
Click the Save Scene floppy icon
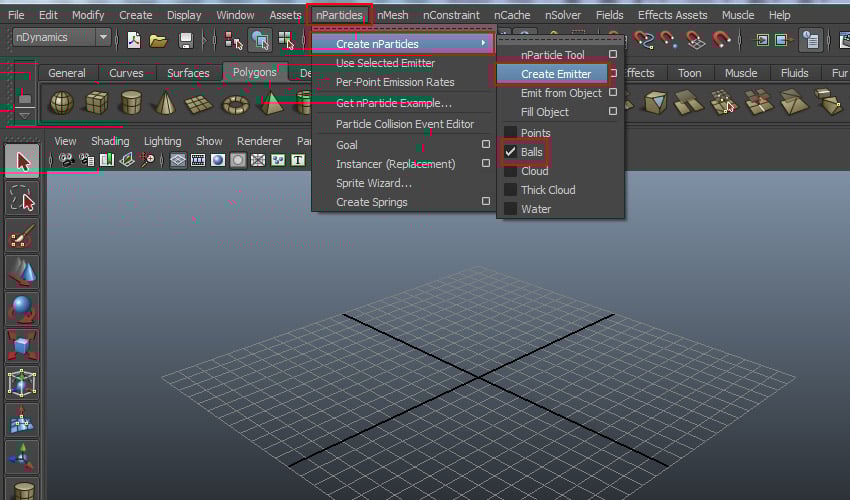pos(185,40)
